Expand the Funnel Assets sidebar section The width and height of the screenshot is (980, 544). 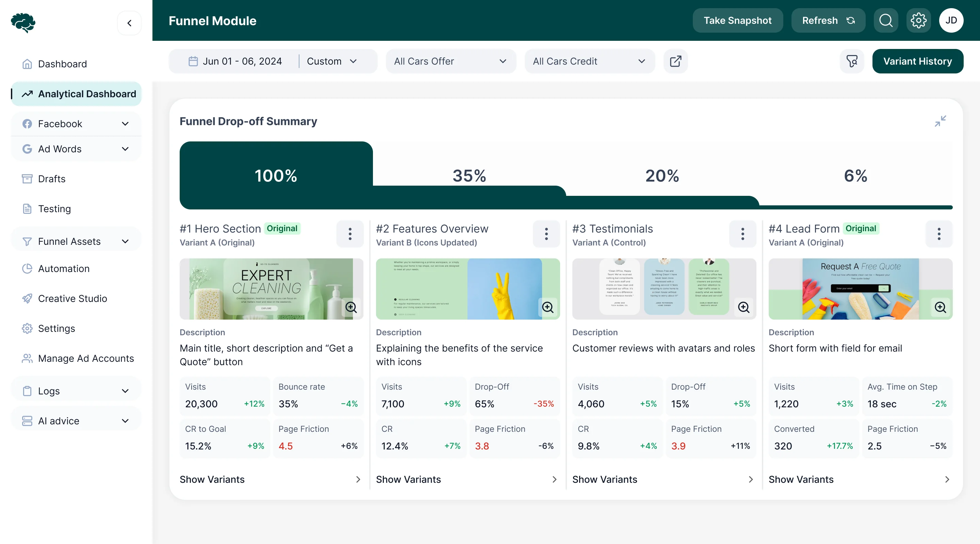76,241
